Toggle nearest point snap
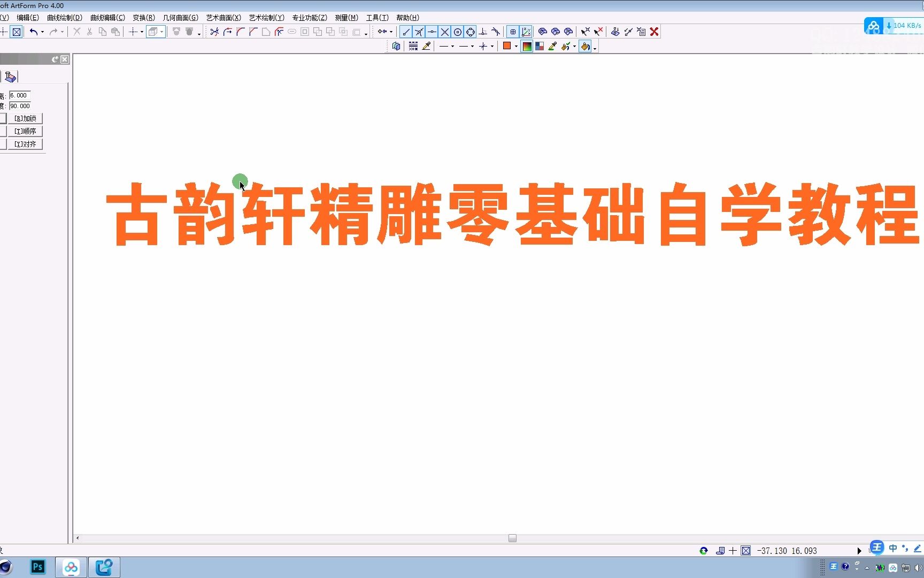The image size is (924, 578). [x=419, y=32]
